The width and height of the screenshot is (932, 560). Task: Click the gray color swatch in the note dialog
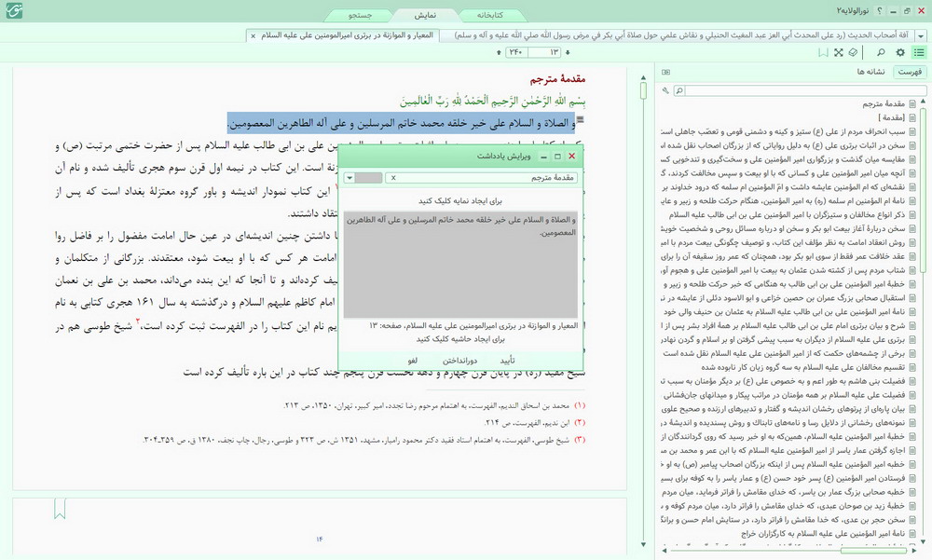368,178
